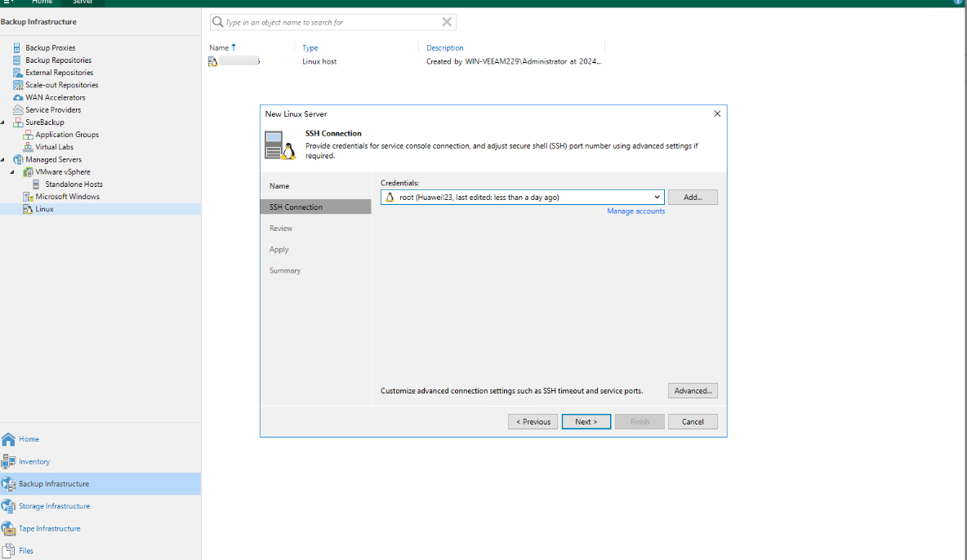Click the Inventory icon in navigation pane
Screen dimensions: 967x560
click(x=8, y=461)
